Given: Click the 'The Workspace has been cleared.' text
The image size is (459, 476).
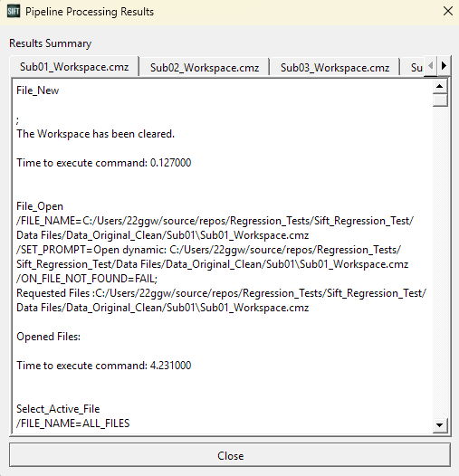Looking at the screenshot, I should coord(95,134).
